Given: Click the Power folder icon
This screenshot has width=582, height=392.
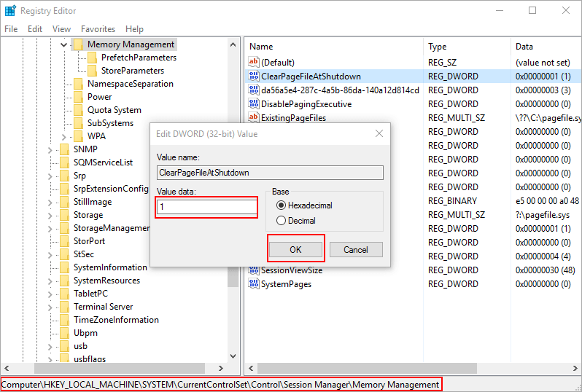Looking at the screenshot, I should [78, 97].
